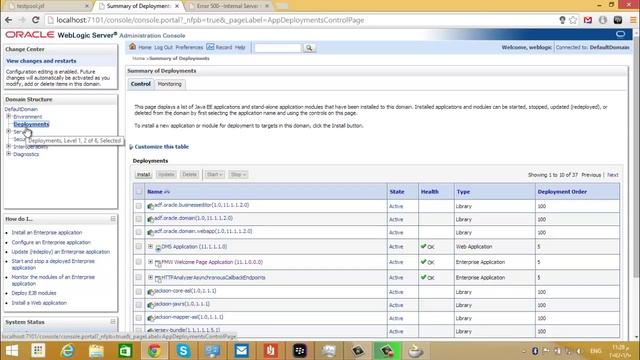Click the search magnifier button
Viewport: 640px width, 360px height.
point(309,48)
